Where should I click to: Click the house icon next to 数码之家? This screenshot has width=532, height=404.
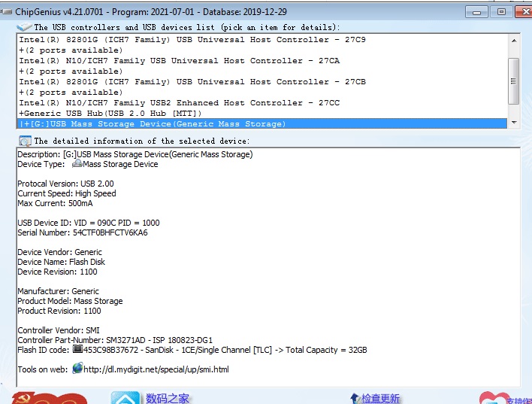125,398
